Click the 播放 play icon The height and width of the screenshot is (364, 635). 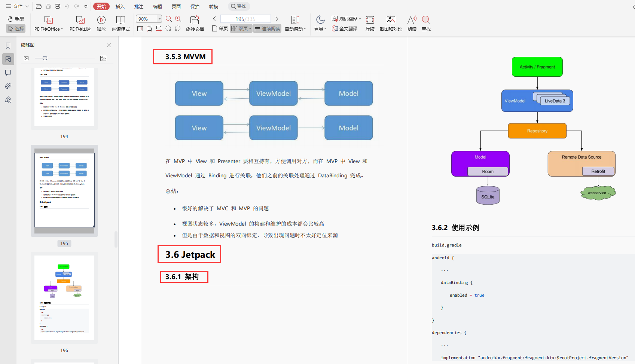point(101,20)
